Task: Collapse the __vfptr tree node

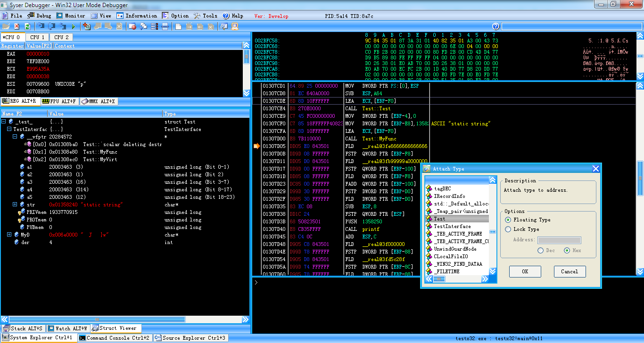Action: [15, 137]
